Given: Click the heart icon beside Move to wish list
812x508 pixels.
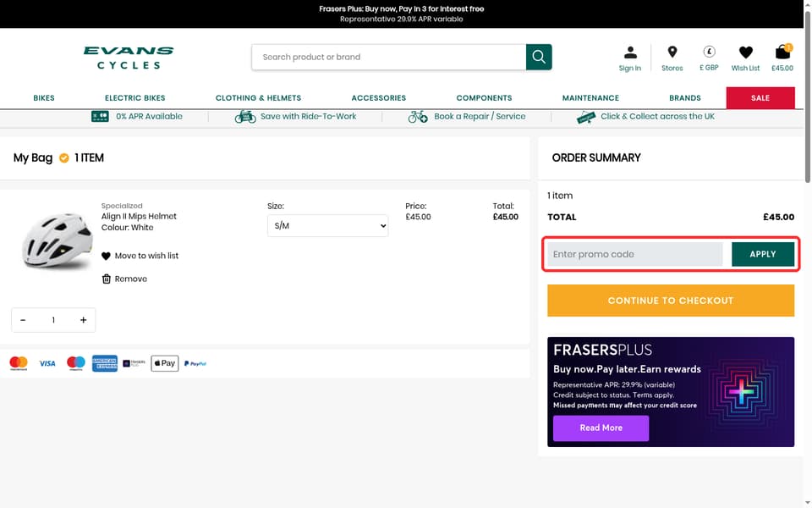Looking at the screenshot, I should point(107,256).
